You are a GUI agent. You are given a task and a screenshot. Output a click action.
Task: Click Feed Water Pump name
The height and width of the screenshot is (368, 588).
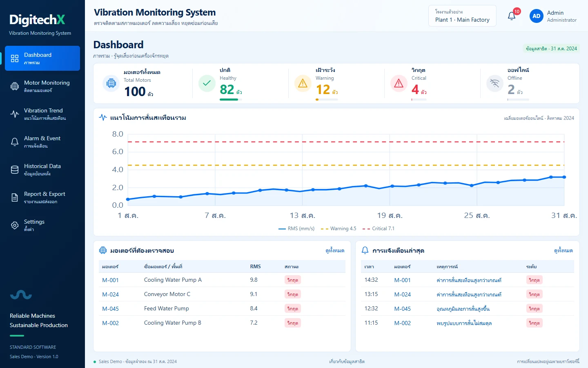click(x=166, y=308)
